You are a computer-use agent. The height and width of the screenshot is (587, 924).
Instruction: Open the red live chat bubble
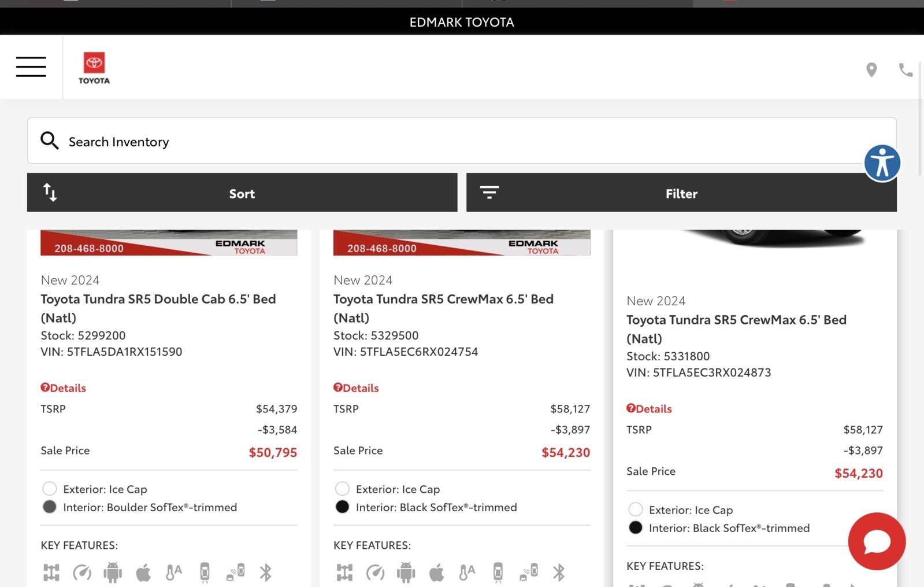(x=877, y=541)
